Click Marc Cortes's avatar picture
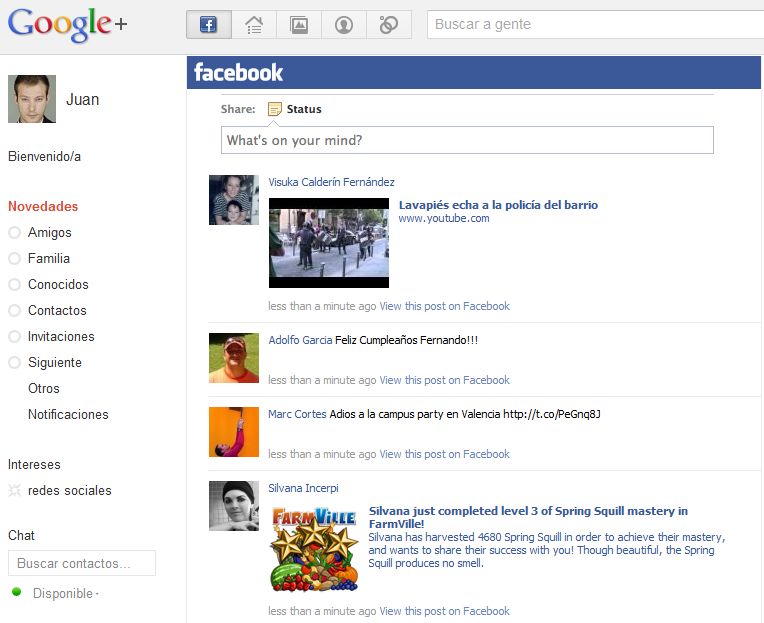Viewport: 764px width, 623px height. click(x=234, y=432)
